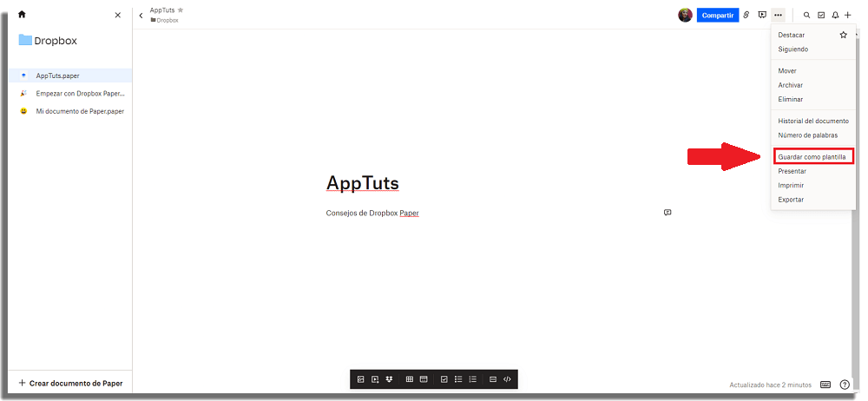This screenshot has height=401, width=868.
Task: Choose Eliminar from the menu
Action: tap(790, 99)
